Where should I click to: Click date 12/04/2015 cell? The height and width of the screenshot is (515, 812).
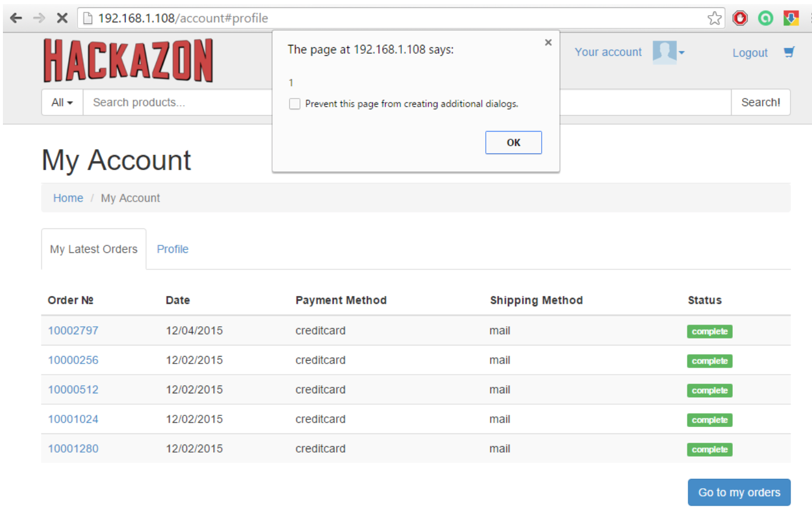tap(194, 330)
